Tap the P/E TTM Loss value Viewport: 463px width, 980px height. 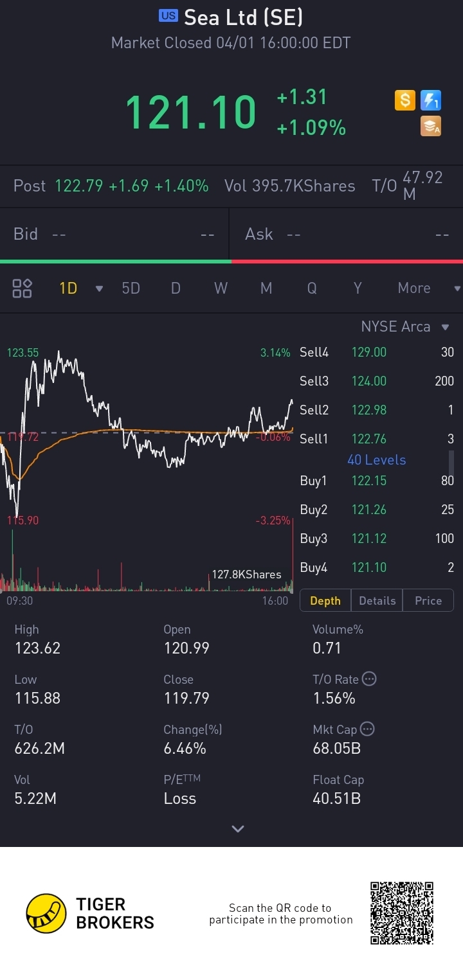click(179, 798)
